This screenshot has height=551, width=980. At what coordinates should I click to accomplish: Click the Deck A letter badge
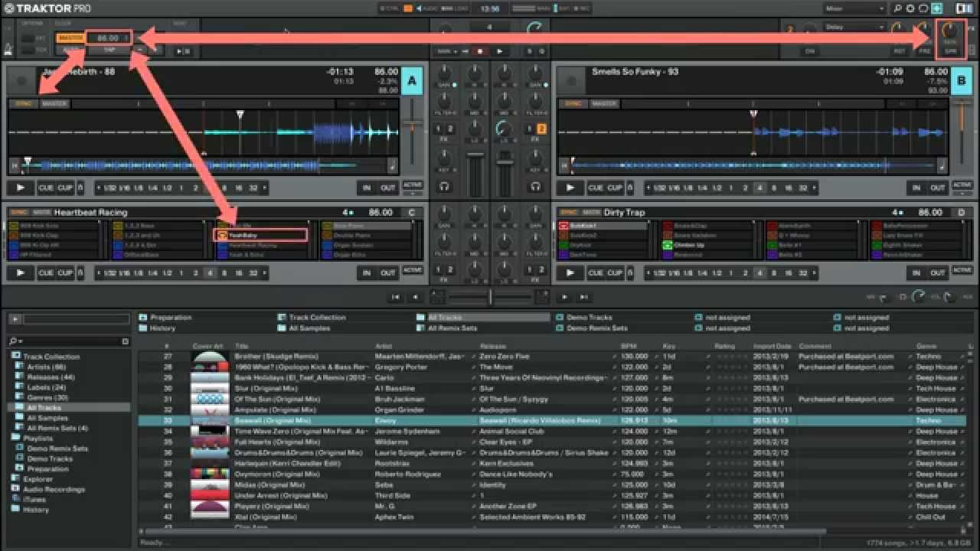(412, 81)
